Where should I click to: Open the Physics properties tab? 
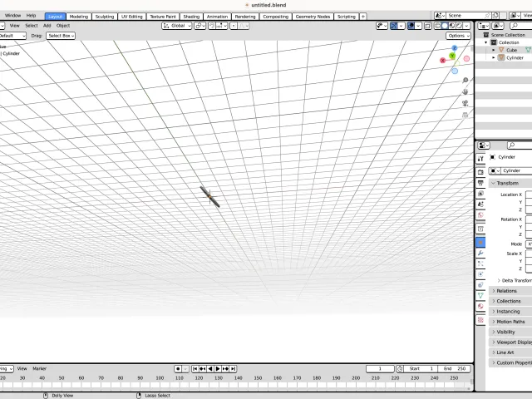[480, 274]
